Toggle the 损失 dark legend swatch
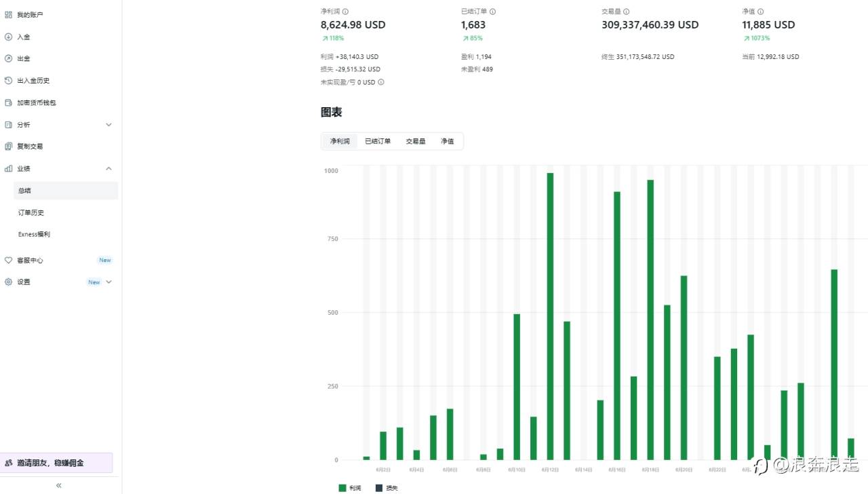868x494 pixels. click(x=378, y=488)
